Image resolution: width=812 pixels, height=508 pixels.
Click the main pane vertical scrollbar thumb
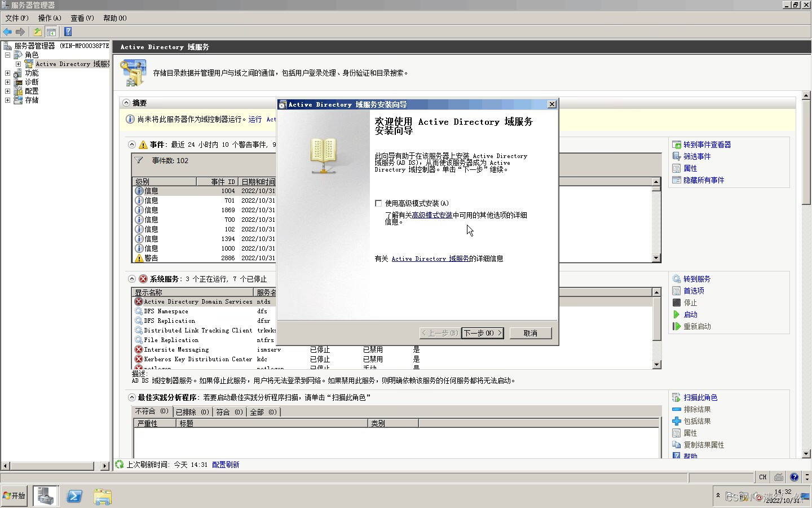coord(806,152)
